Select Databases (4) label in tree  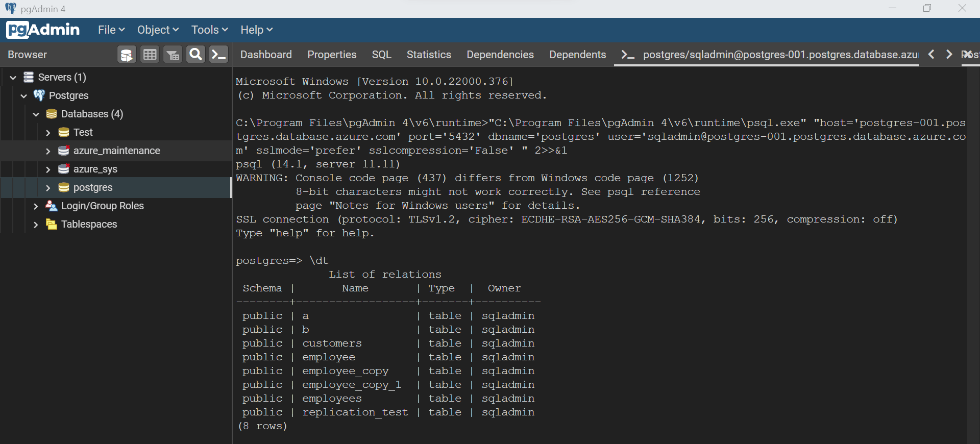(92, 114)
